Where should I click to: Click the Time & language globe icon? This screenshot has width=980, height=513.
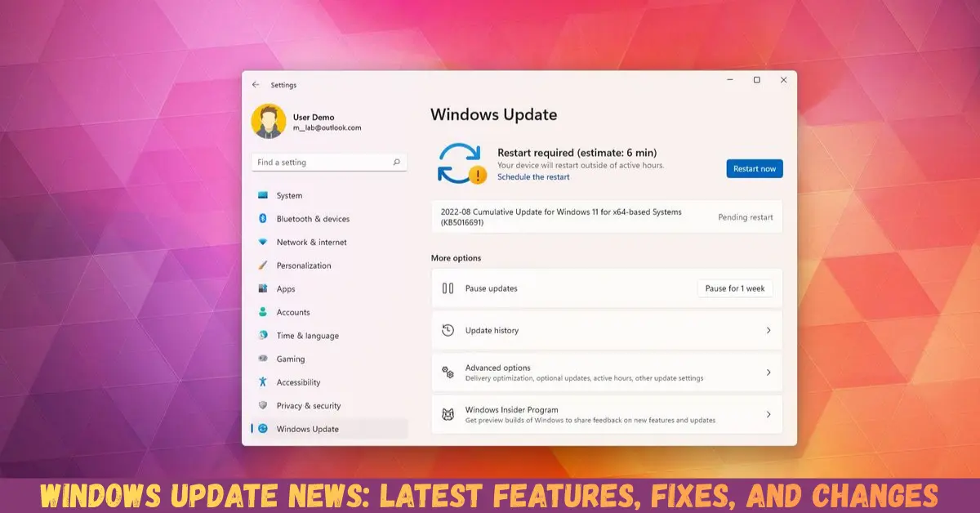pyautogui.click(x=263, y=335)
